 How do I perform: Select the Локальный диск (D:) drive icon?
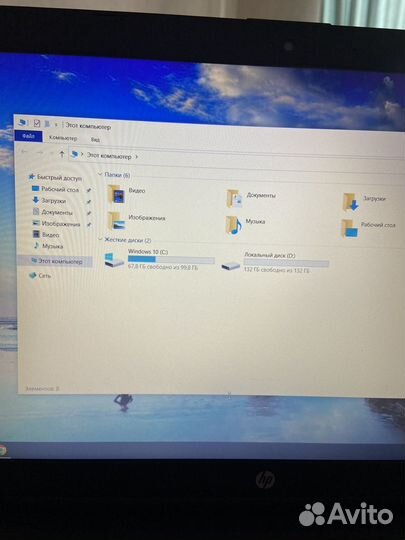tap(230, 266)
